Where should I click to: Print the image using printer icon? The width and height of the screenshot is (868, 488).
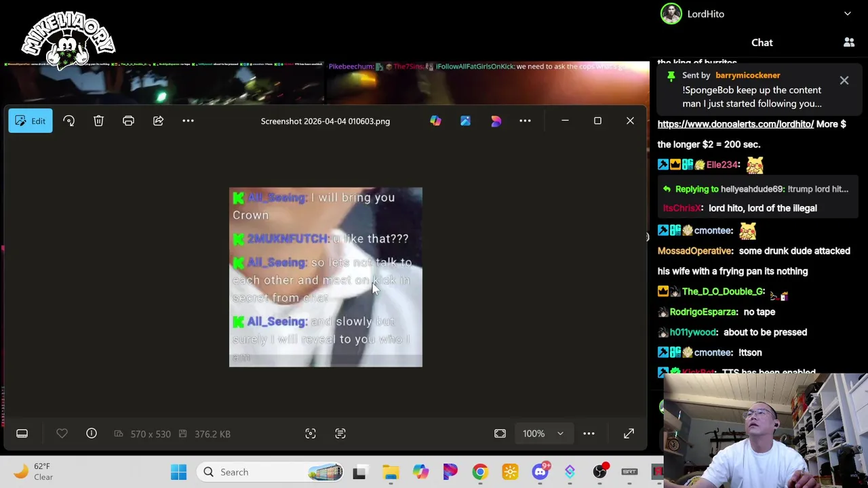(128, 121)
